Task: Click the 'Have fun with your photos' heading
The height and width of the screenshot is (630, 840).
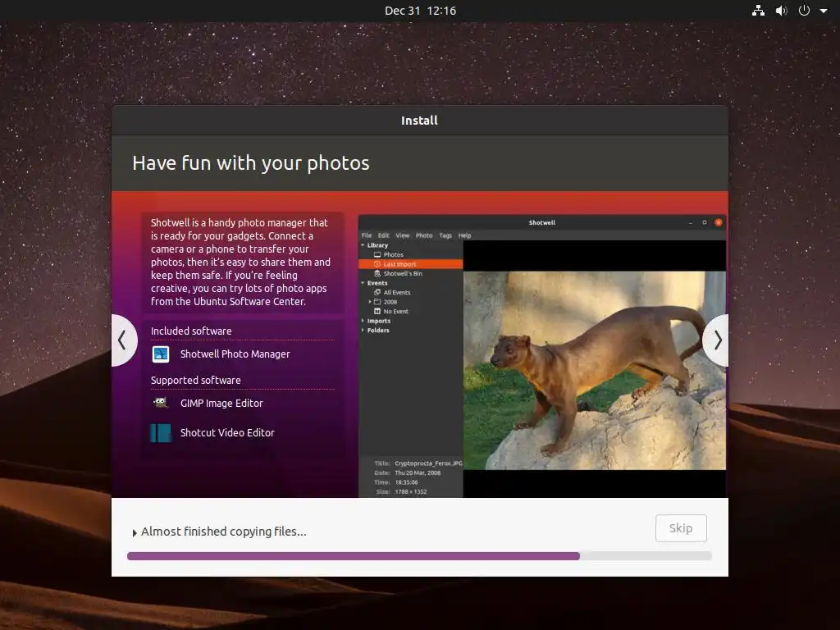Action: [x=251, y=163]
